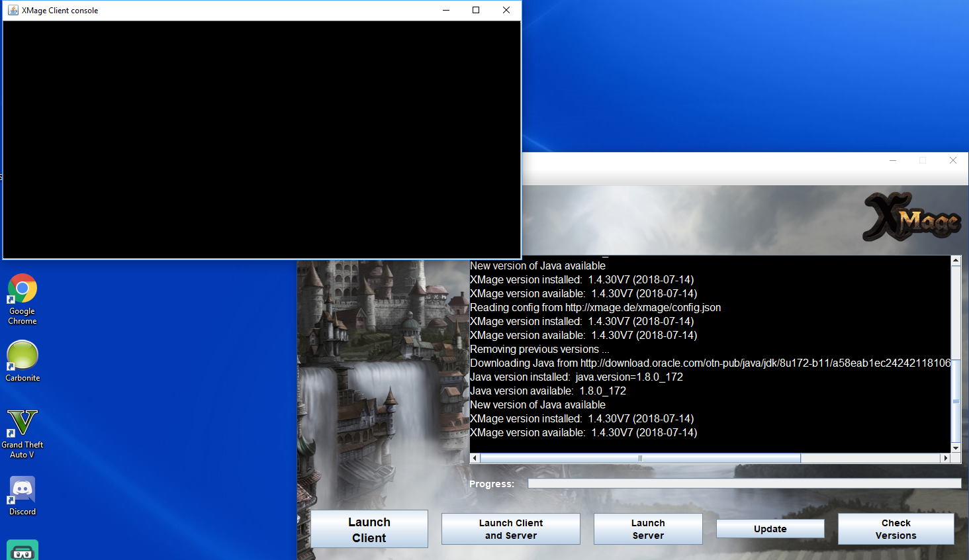Select the Carbonite desktop shortcut
Image resolution: width=969 pixels, height=560 pixels.
click(22, 355)
